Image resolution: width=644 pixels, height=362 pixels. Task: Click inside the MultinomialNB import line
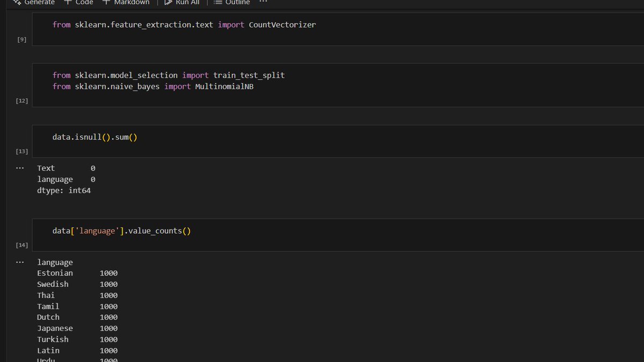point(153,86)
